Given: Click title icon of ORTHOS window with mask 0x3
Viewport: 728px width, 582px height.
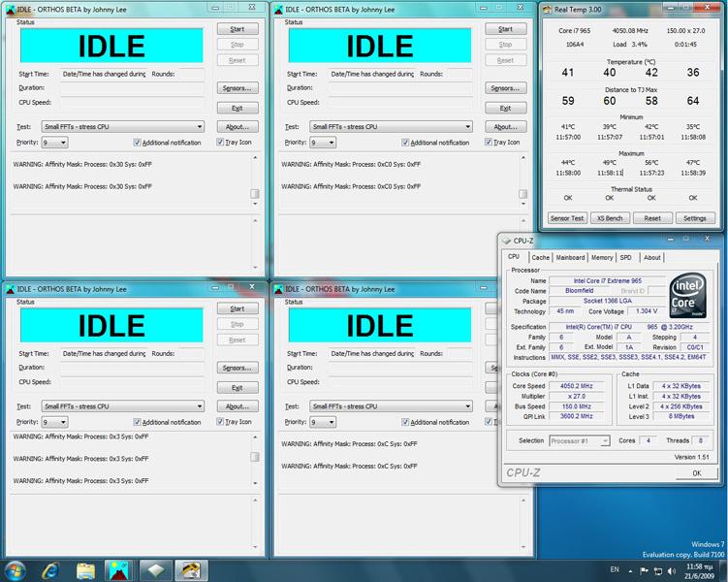Looking at the screenshot, I should coord(11,289).
